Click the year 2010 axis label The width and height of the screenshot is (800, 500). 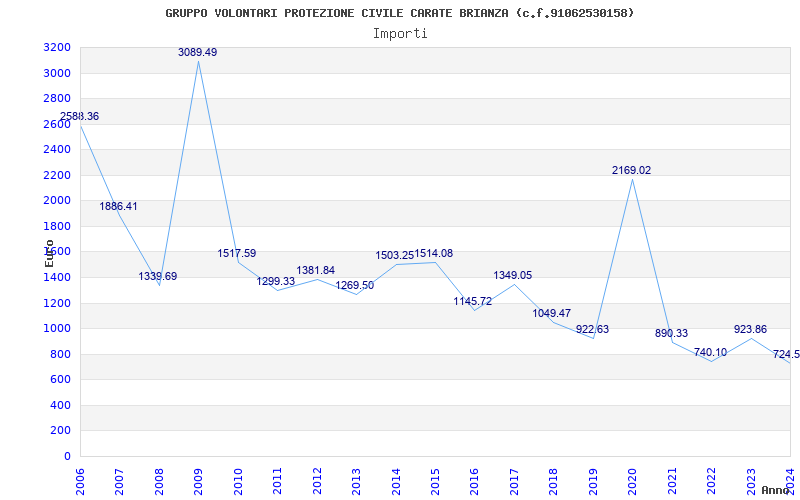(x=238, y=482)
